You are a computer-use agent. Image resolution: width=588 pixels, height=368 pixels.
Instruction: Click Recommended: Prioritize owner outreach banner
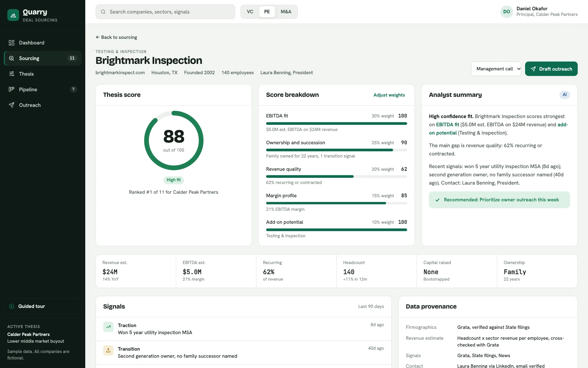[x=499, y=200]
